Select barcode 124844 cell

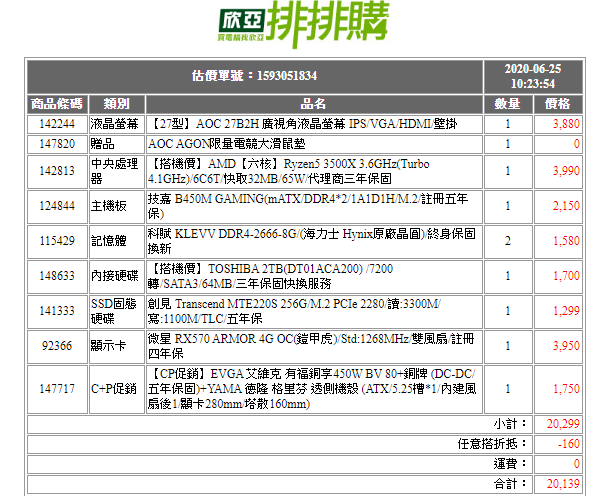pos(57,206)
